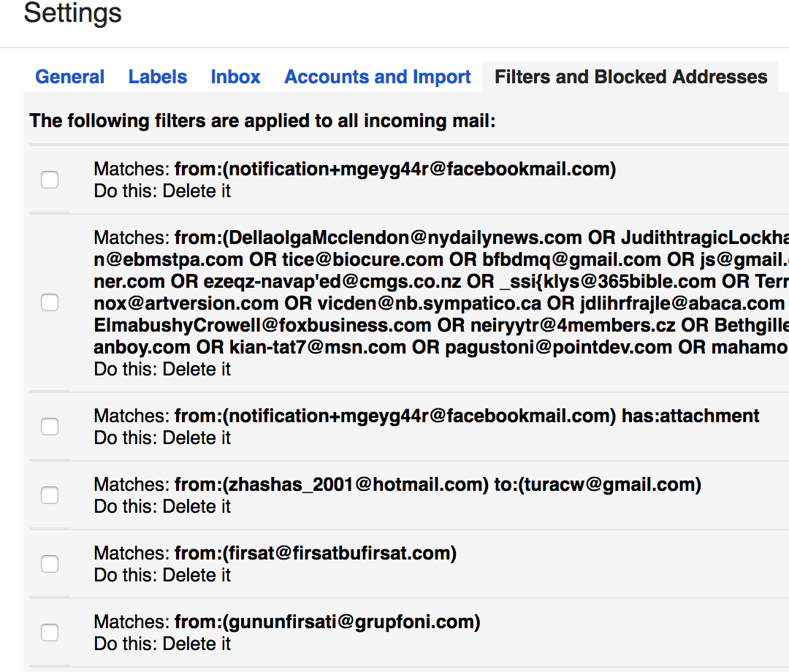
Task: Tick the firsat@firsatbufirsat.com filter checkbox
Action: [50, 564]
